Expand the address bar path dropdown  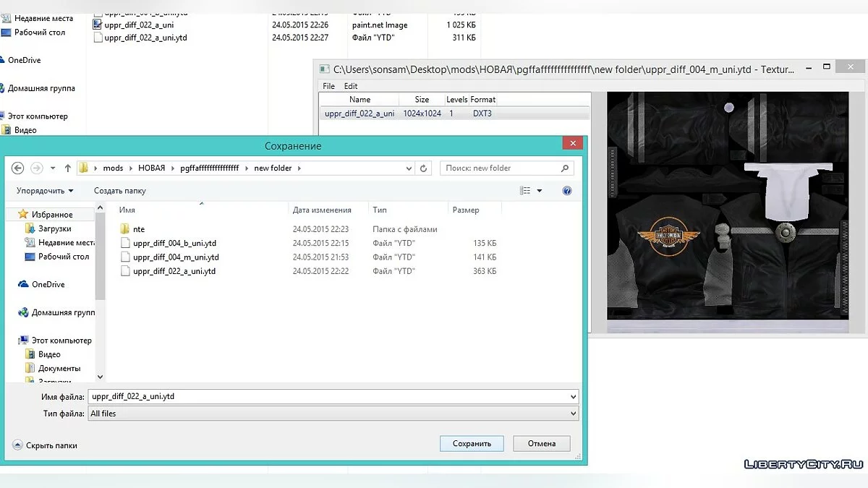(x=409, y=168)
